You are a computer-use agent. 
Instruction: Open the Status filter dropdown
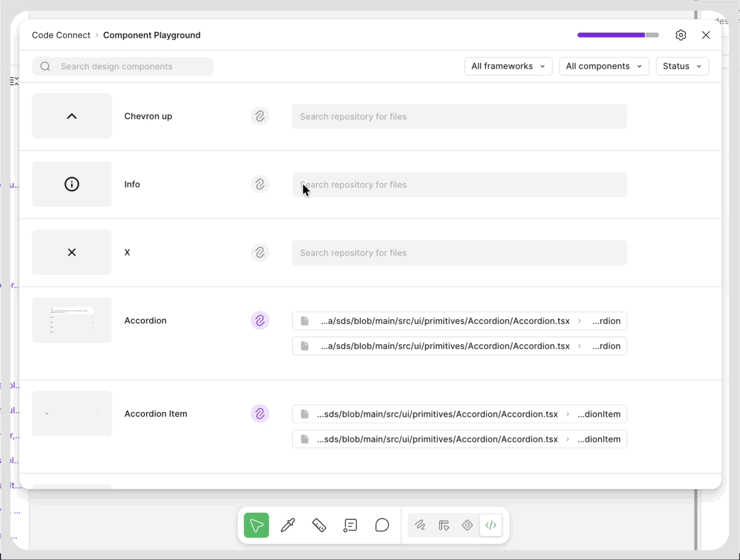pos(682,66)
